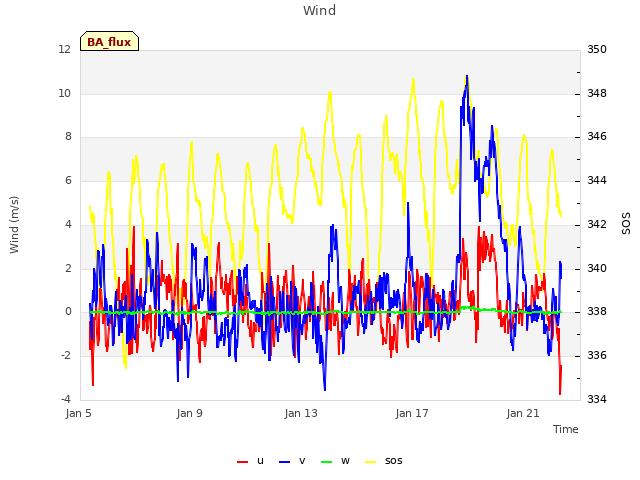Toggle the w series in legend

click(335, 461)
